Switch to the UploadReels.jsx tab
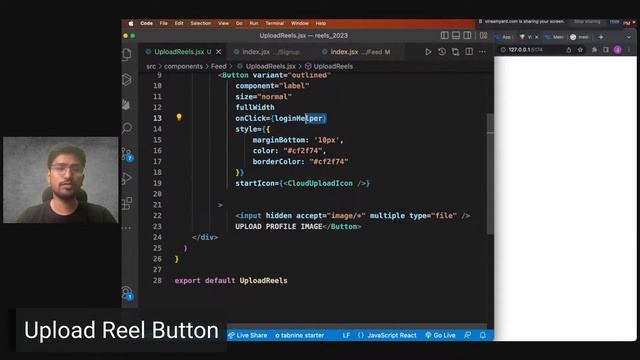The height and width of the screenshot is (360, 640). coord(183,52)
